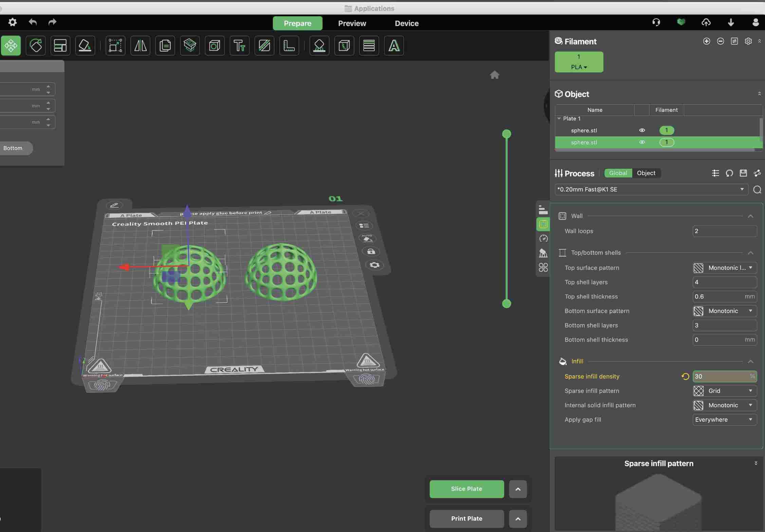Click the Add filament plus icon
Viewport: 765px width, 532px height.
pos(707,41)
